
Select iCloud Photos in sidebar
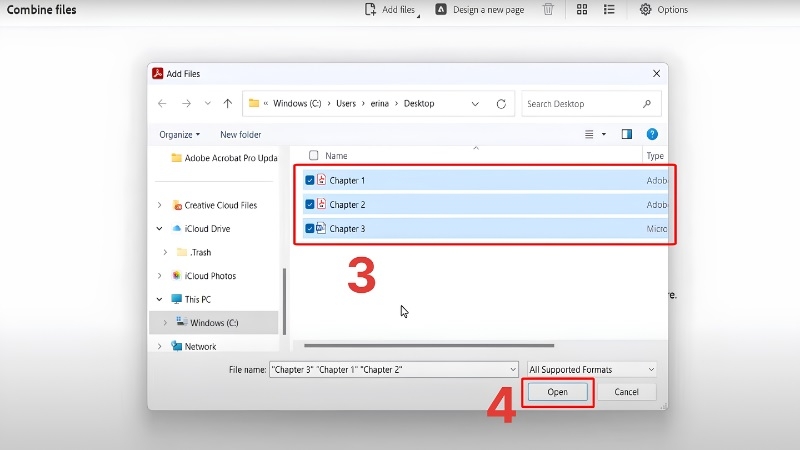[x=204, y=276]
